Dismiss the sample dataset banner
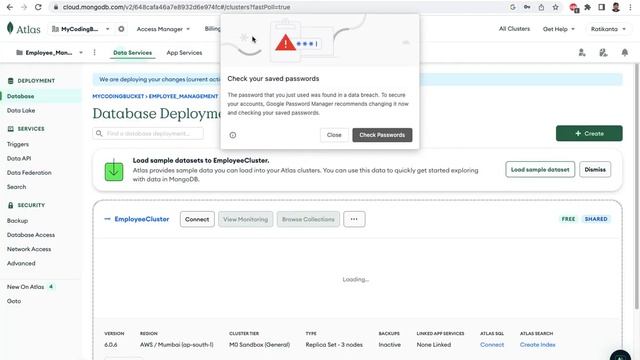The image size is (640, 360). pos(595,169)
